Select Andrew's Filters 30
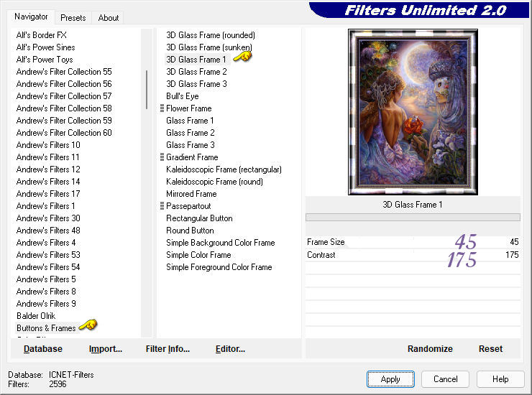Image resolution: width=532 pixels, height=395 pixels. tap(48, 218)
